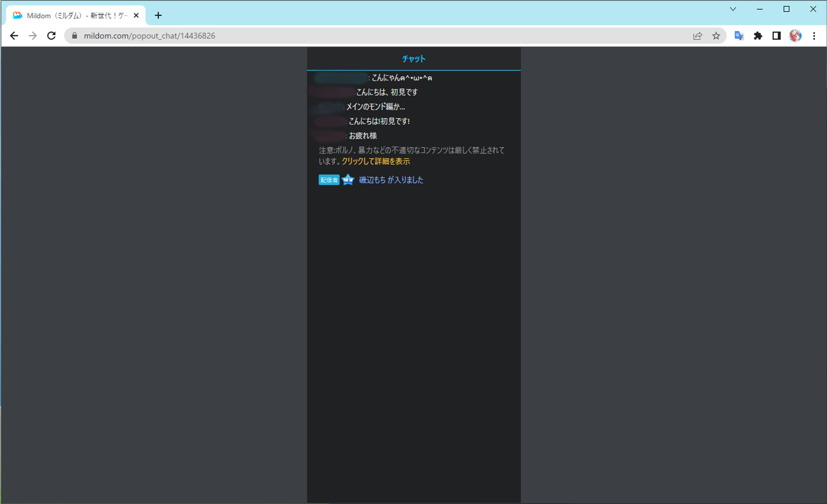Select the Mildom browser tab
This screenshot has width=827, height=504.
[76, 16]
